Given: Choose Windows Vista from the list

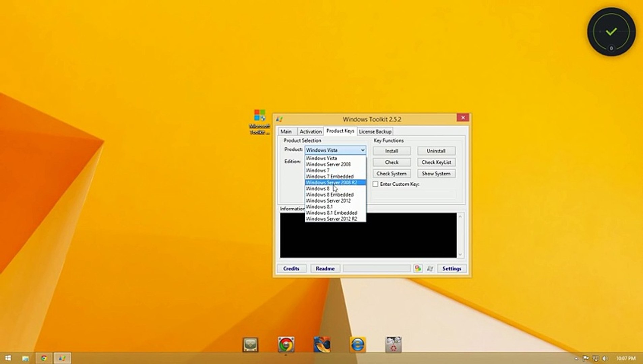Looking at the screenshot, I should 335,158.
